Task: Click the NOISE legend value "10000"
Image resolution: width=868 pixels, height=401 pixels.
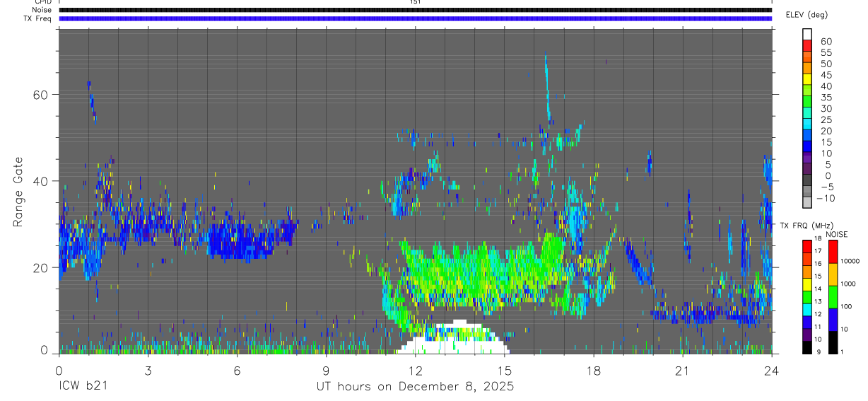Action: pyautogui.click(x=850, y=262)
